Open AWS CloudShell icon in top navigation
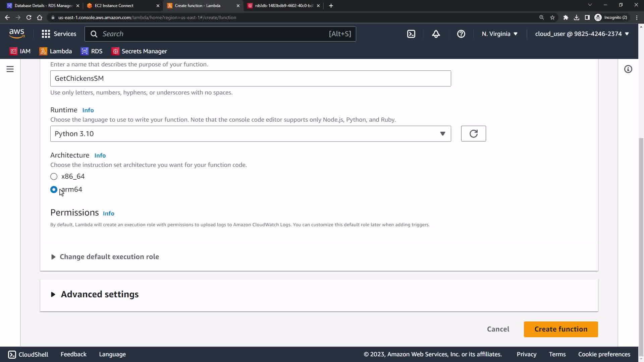 (x=411, y=34)
